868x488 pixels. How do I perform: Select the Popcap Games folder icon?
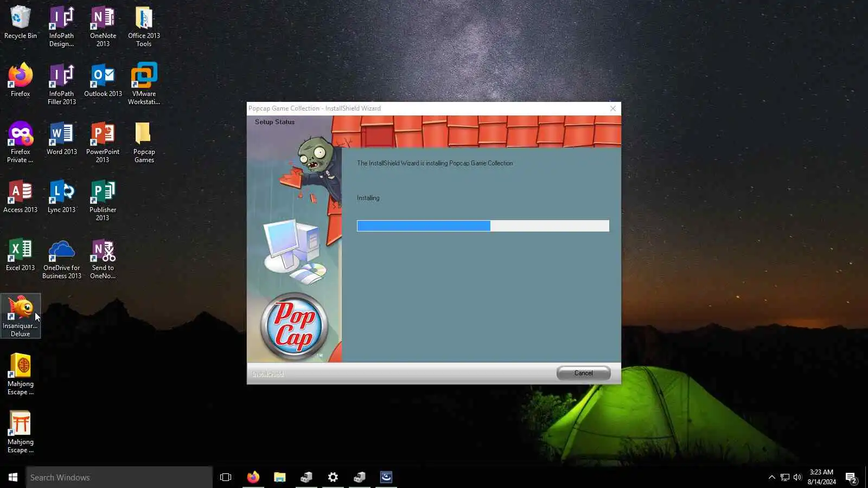click(144, 142)
